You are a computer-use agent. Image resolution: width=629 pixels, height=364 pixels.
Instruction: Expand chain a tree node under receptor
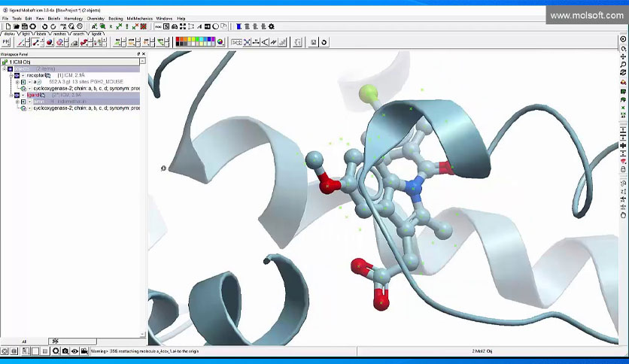17,82
